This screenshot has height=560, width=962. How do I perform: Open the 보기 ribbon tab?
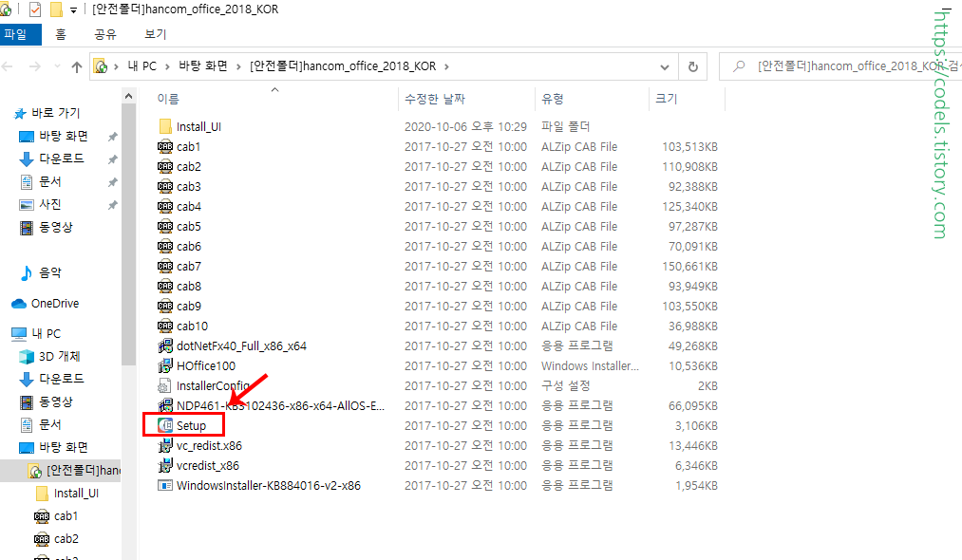pos(155,34)
